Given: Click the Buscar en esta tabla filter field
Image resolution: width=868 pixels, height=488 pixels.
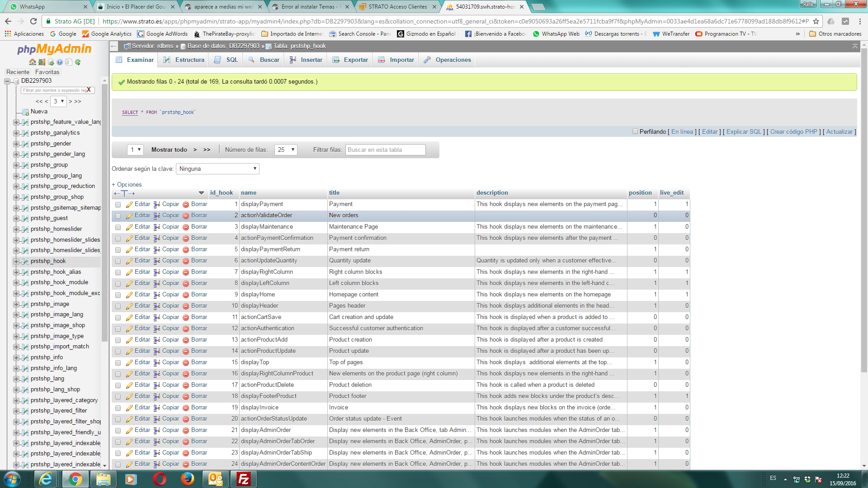Looking at the screenshot, I should point(385,150).
